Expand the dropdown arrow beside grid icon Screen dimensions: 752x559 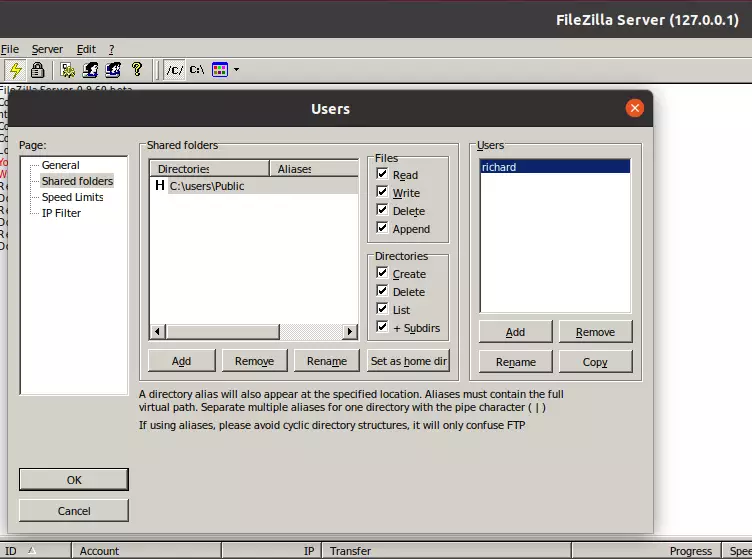pos(236,70)
